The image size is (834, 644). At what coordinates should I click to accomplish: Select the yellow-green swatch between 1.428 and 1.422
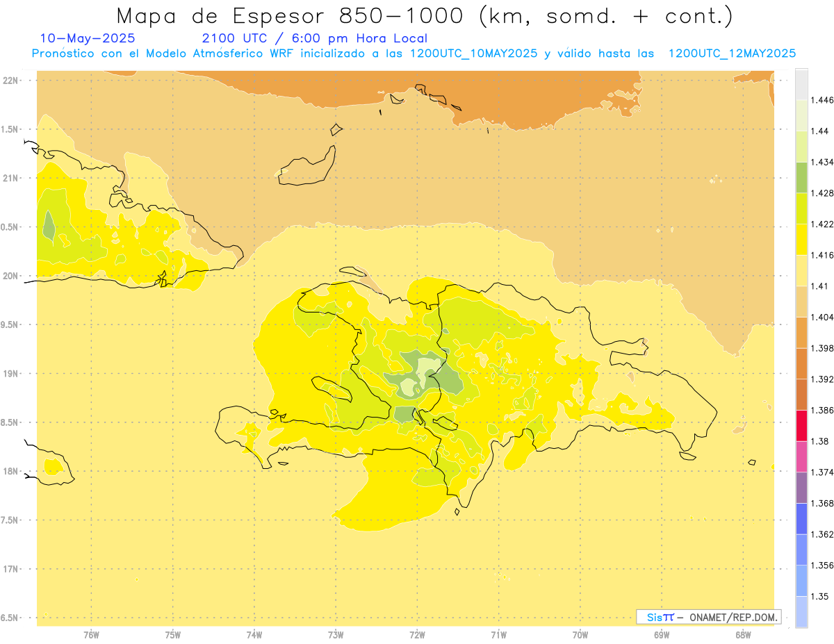[x=801, y=208]
